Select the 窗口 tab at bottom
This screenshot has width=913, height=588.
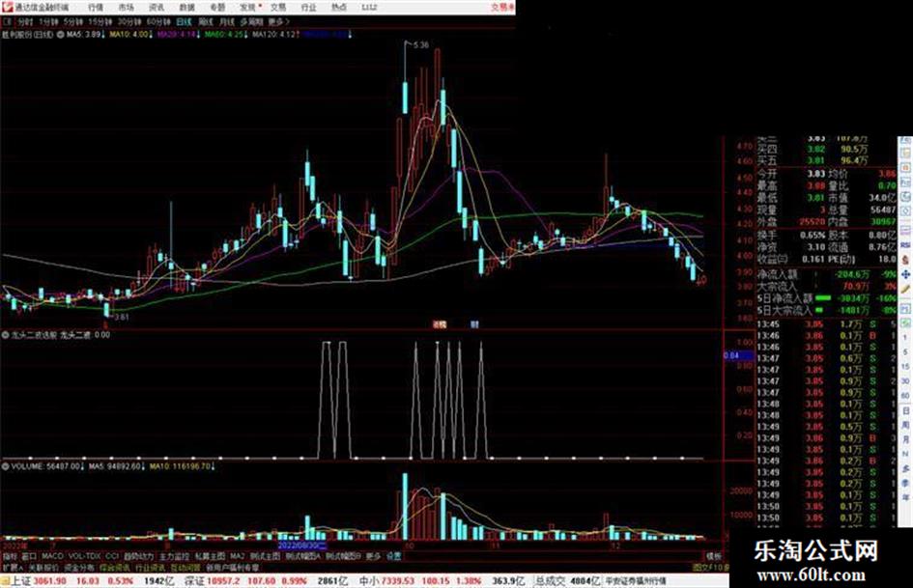click(x=29, y=556)
